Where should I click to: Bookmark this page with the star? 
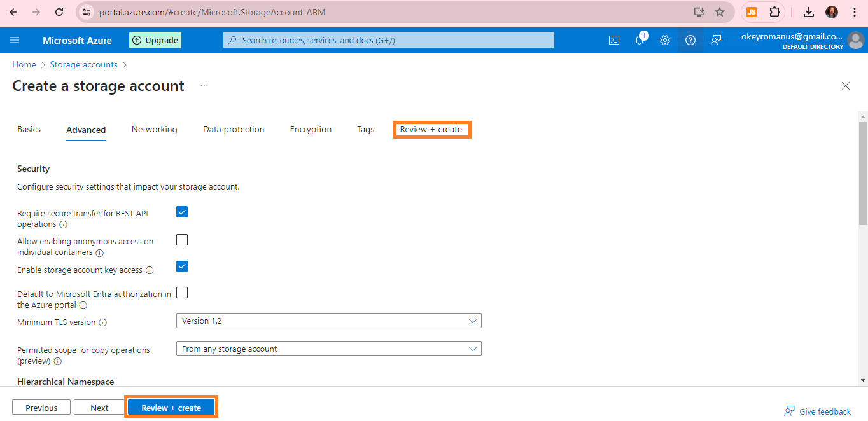click(x=720, y=12)
